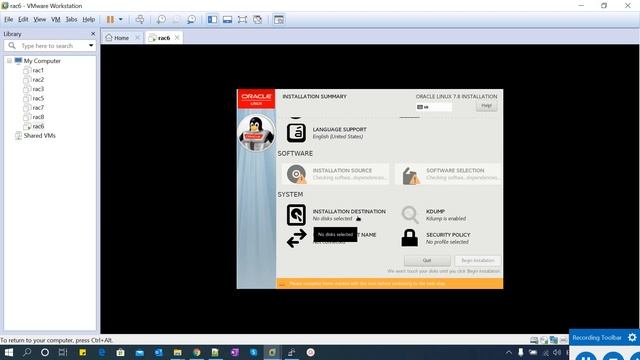Image resolution: width=640 pixels, height=360 pixels.
Task: Open Security Policy lock icon
Action: coord(409,238)
